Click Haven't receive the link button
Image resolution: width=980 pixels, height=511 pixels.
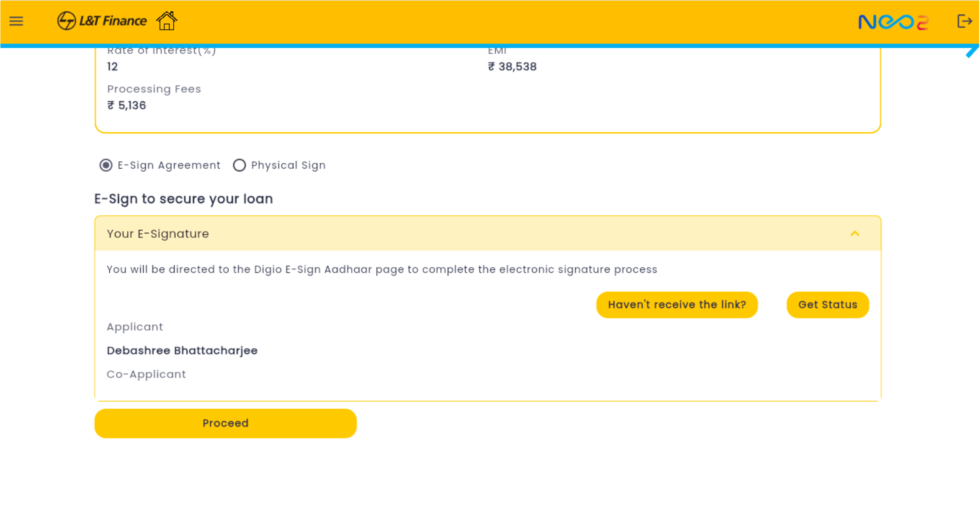pyautogui.click(x=676, y=305)
